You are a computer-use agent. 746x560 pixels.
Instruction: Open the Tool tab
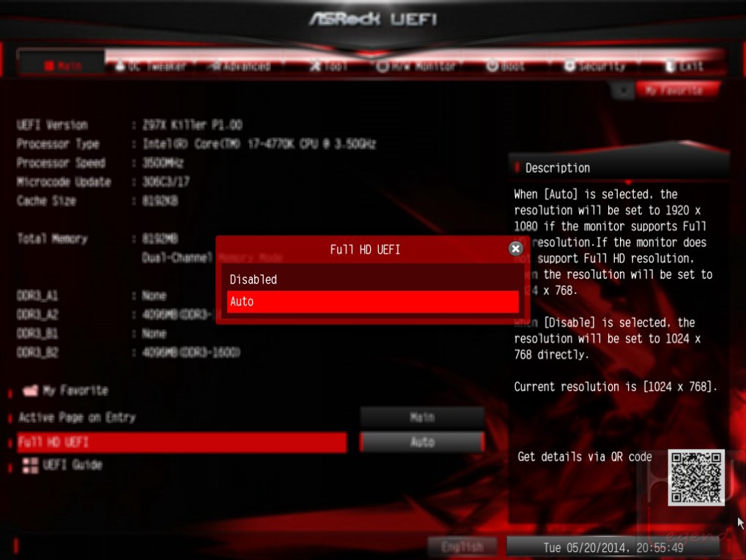(x=328, y=66)
